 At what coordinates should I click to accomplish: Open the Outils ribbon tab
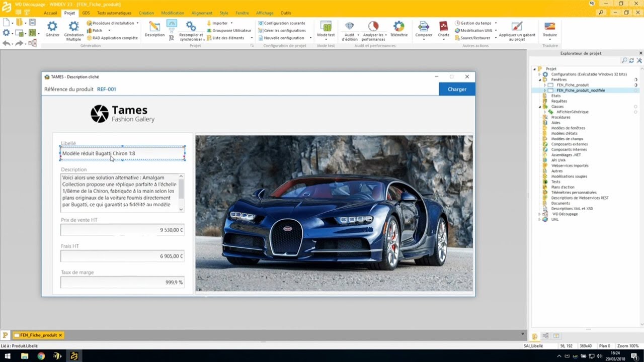coord(286,13)
